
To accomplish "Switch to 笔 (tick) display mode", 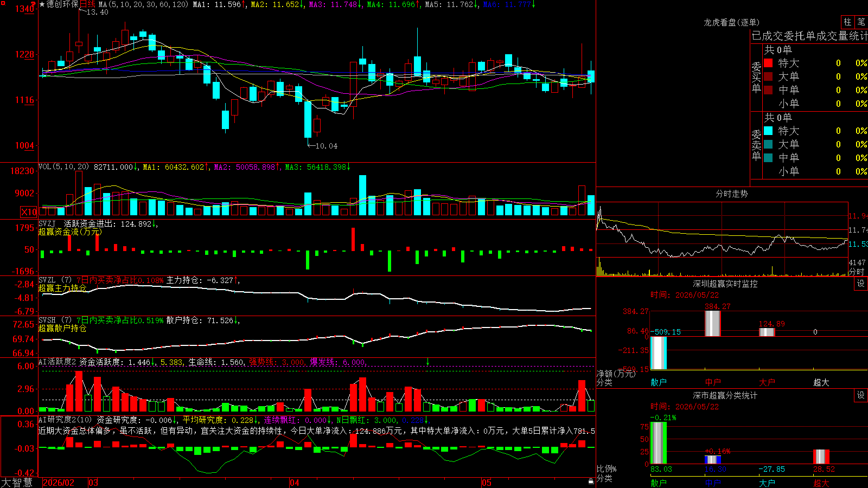I will (x=861, y=22).
